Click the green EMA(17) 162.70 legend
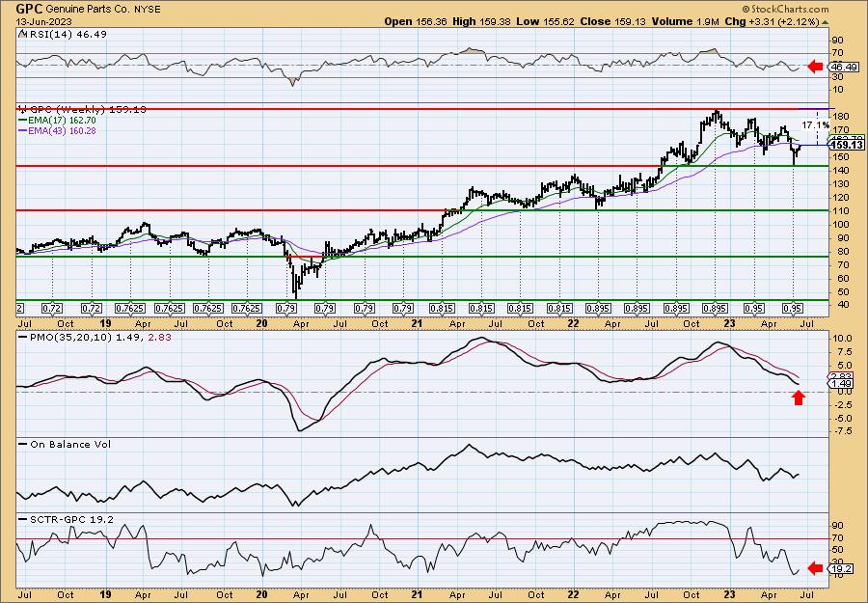 [57, 120]
